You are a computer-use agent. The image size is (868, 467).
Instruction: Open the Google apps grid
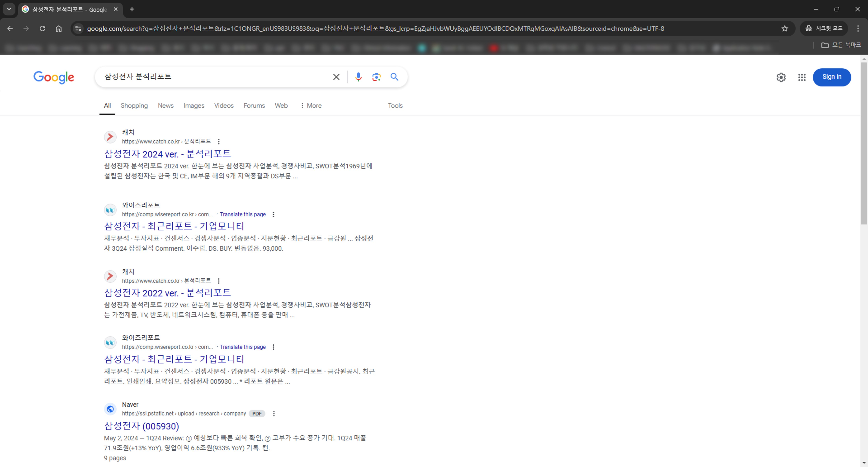tap(802, 77)
